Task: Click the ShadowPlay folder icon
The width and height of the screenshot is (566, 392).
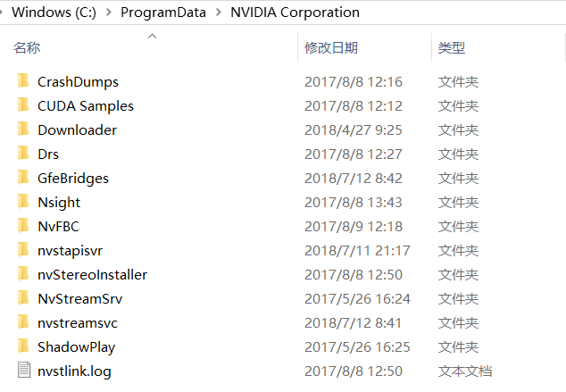Action: 23,346
